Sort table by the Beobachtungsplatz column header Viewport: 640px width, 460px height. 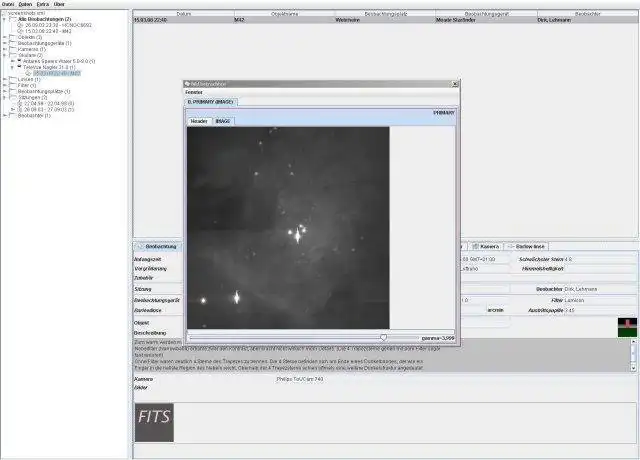point(385,14)
